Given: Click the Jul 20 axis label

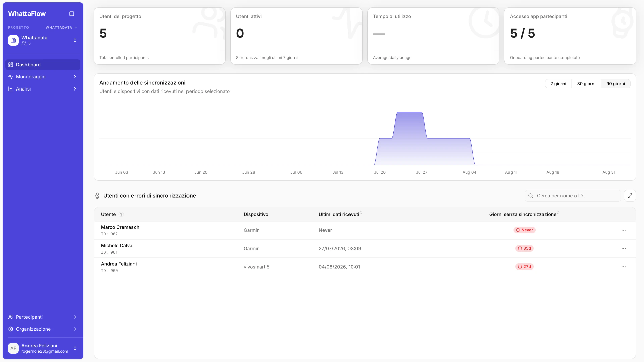Looking at the screenshot, I should [x=380, y=172].
